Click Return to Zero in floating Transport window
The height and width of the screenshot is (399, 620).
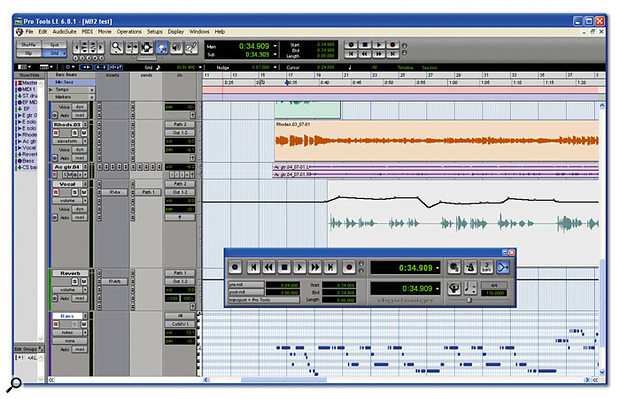click(x=253, y=268)
